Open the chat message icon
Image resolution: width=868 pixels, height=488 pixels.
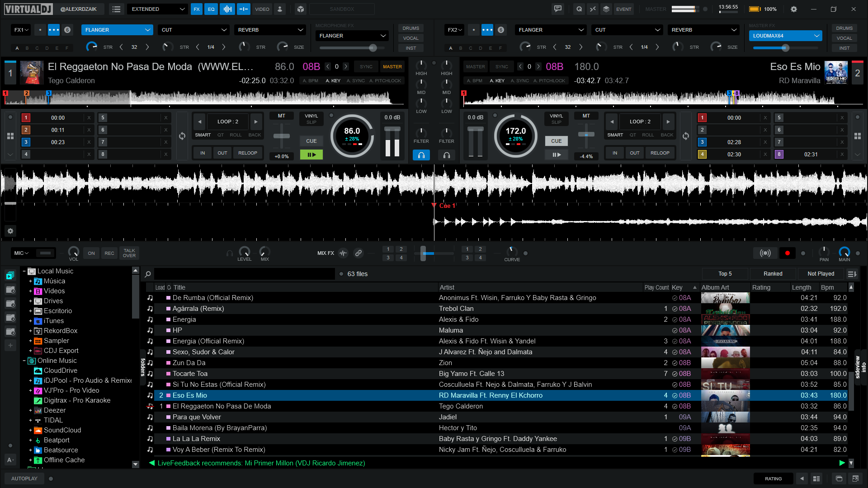pyautogui.click(x=558, y=9)
